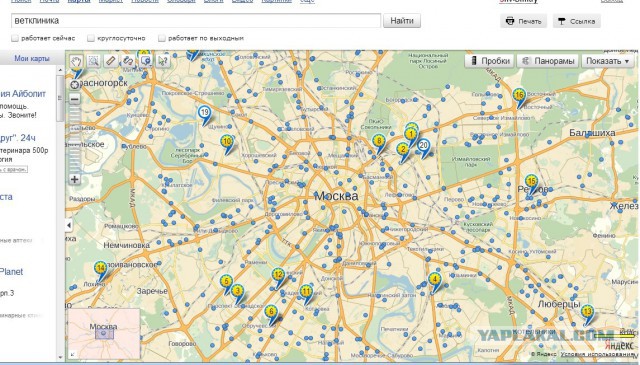
Task: Select the map comment bubble tool
Action: 145,61
